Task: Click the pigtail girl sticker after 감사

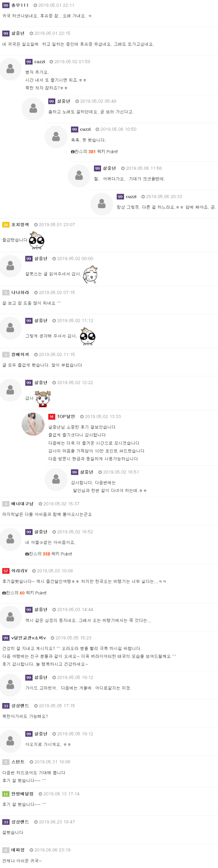Action: pyautogui.click(x=43, y=399)
